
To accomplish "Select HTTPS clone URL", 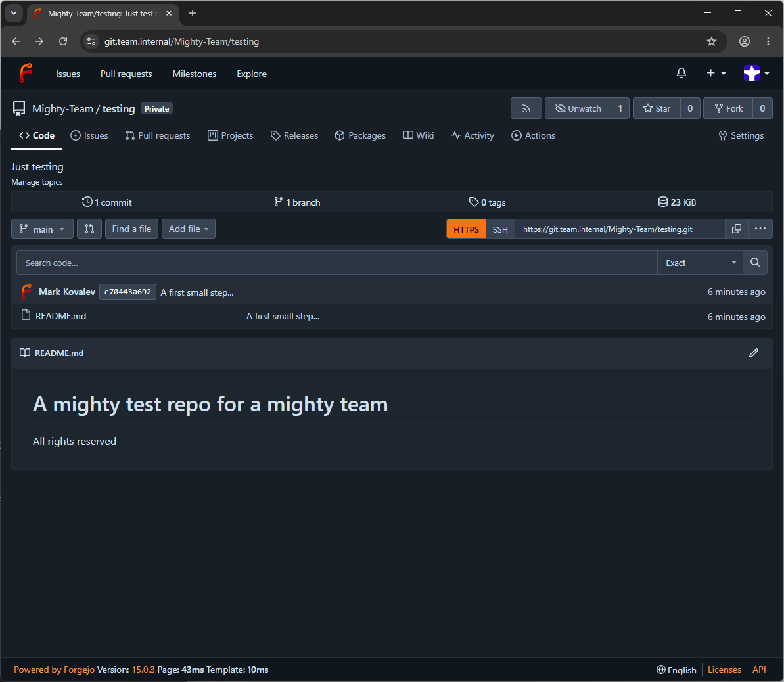I will (x=466, y=229).
